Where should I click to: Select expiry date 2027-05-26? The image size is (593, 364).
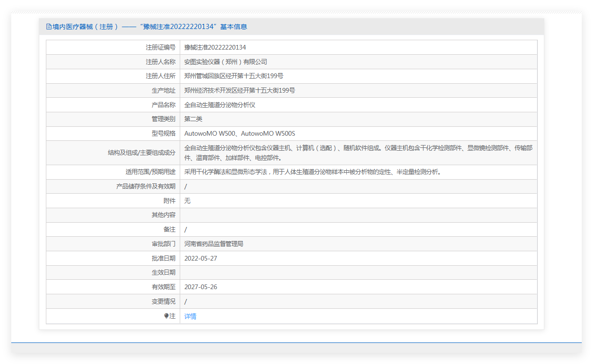(201, 287)
